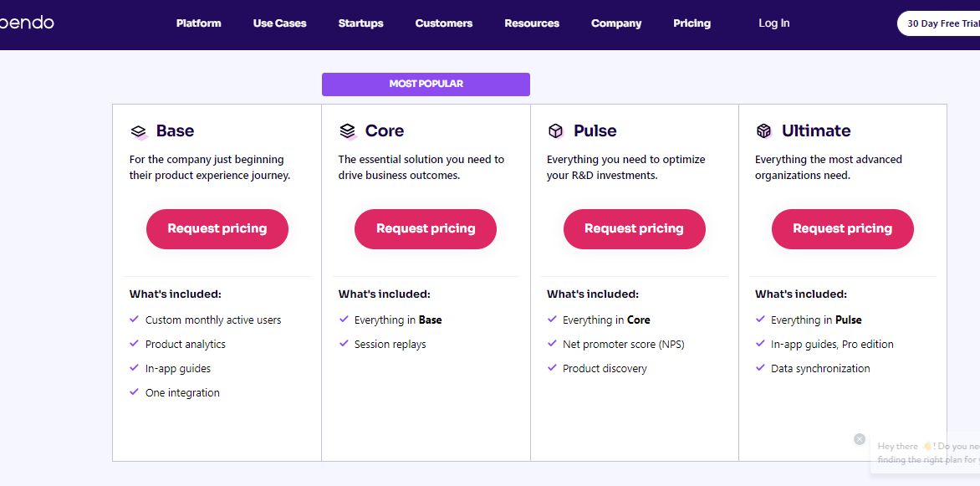Screen dimensions: 980x486
Task: Click the Pulse plan cube icon
Action: pos(556,131)
